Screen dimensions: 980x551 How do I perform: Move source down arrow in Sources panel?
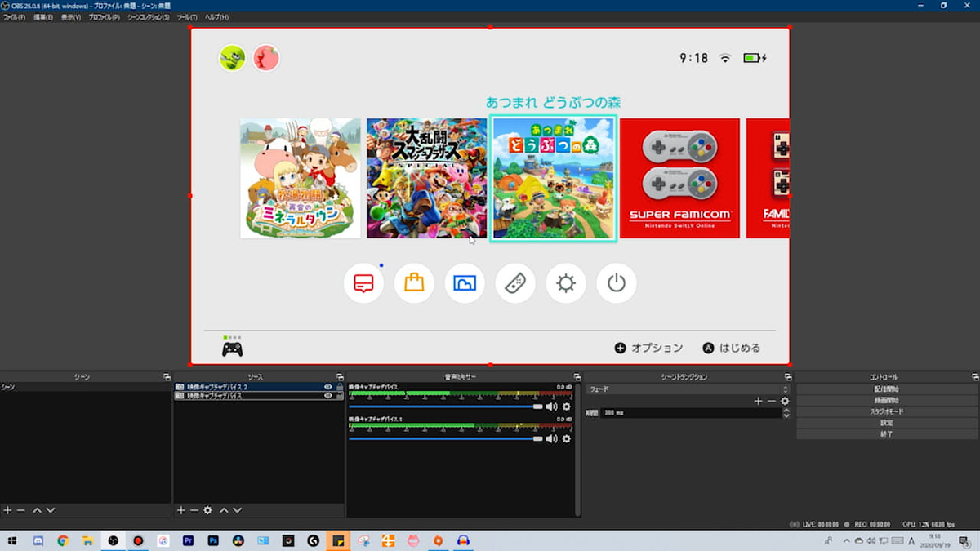coord(238,510)
